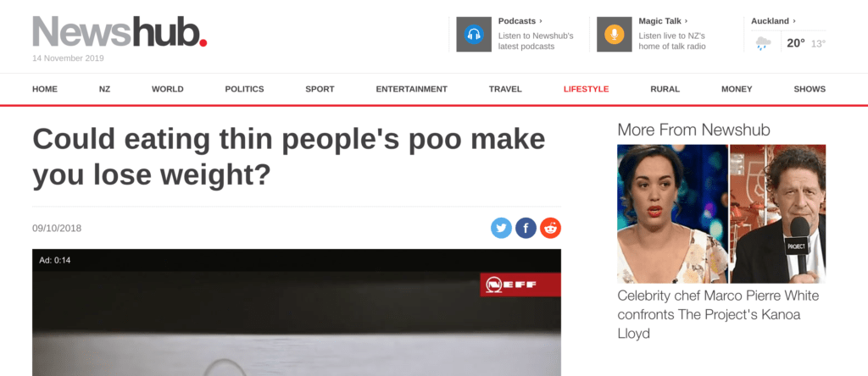
Task: Open the Kanoa Lloyd article thumbnail
Action: pos(721,214)
